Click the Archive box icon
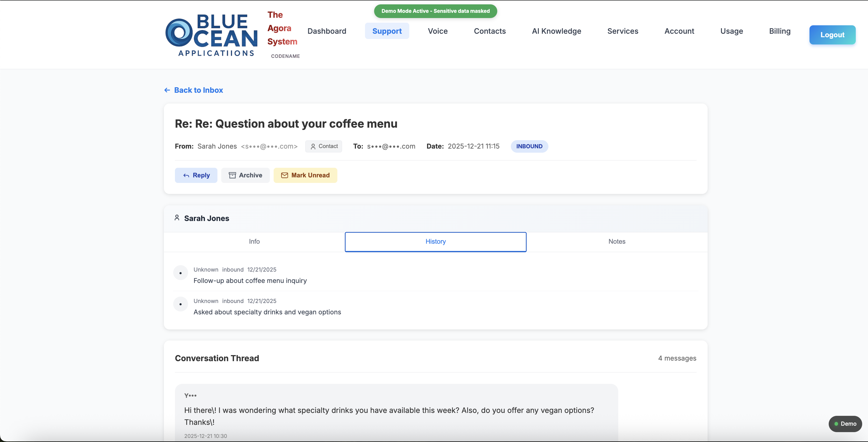The height and width of the screenshot is (442, 868). pos(232,175)
